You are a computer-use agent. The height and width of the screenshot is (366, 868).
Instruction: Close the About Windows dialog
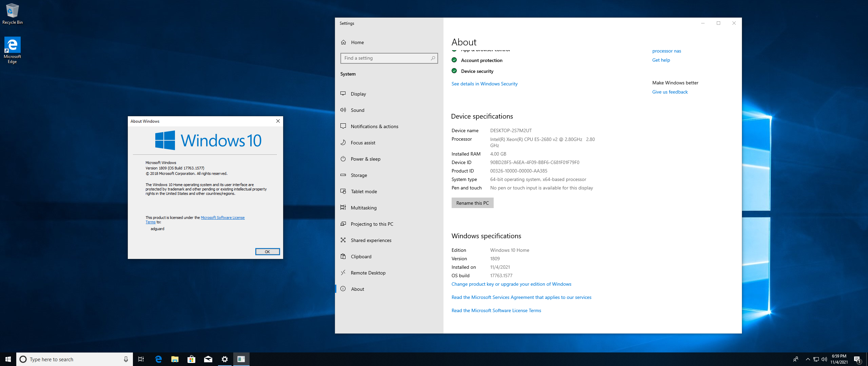[278, 121]
